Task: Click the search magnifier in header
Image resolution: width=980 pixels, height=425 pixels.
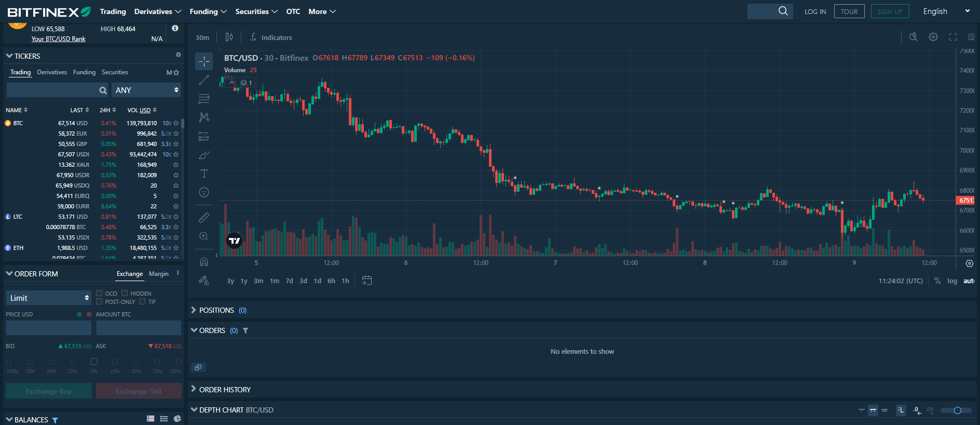Action: click(x=783, y=11)
